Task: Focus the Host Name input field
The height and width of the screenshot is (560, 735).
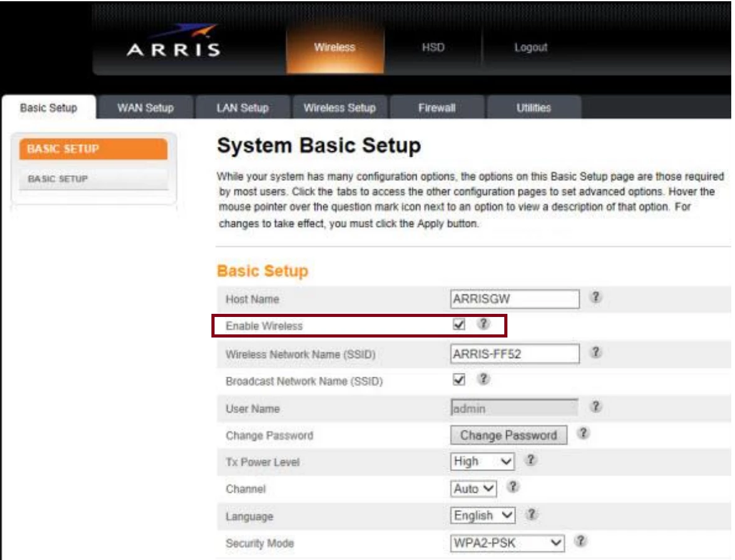Action: click(515, 299)
